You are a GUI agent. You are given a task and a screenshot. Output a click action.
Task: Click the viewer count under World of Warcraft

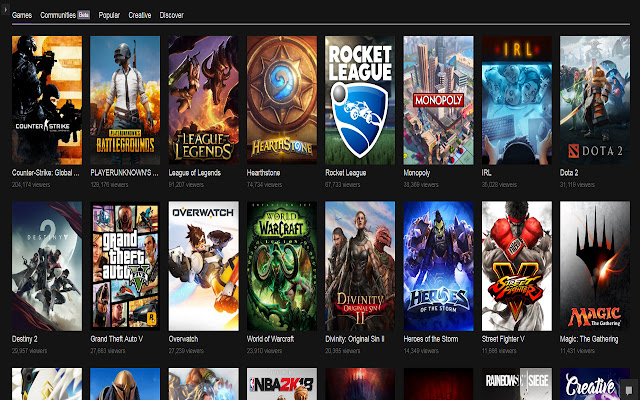(264, 351)
